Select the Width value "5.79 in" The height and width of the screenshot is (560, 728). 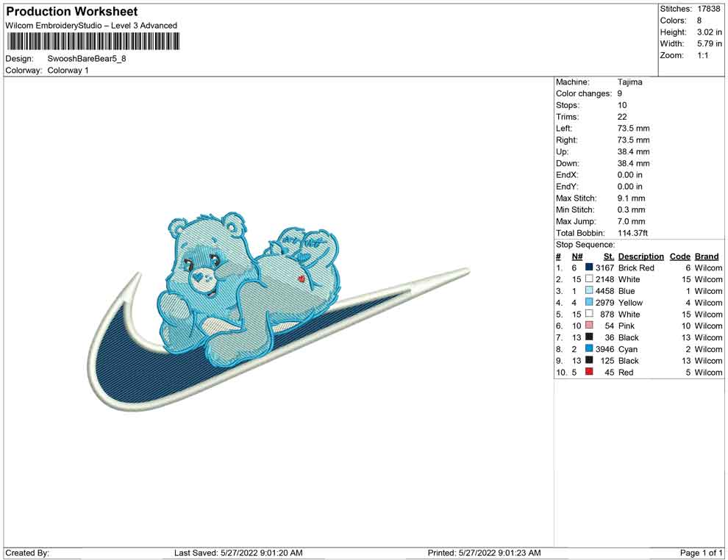(709, 43)
